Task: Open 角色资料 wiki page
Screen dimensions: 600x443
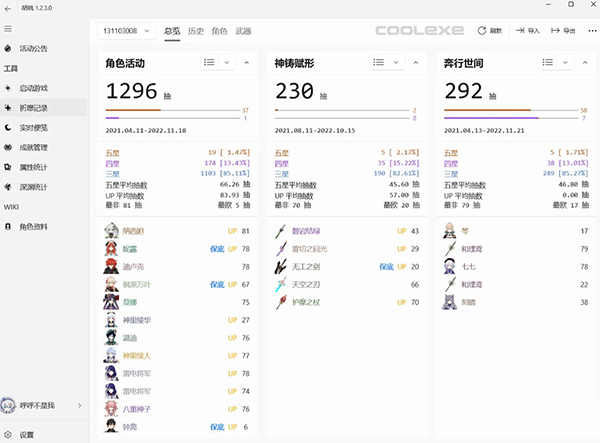Action: coord(33,227)
